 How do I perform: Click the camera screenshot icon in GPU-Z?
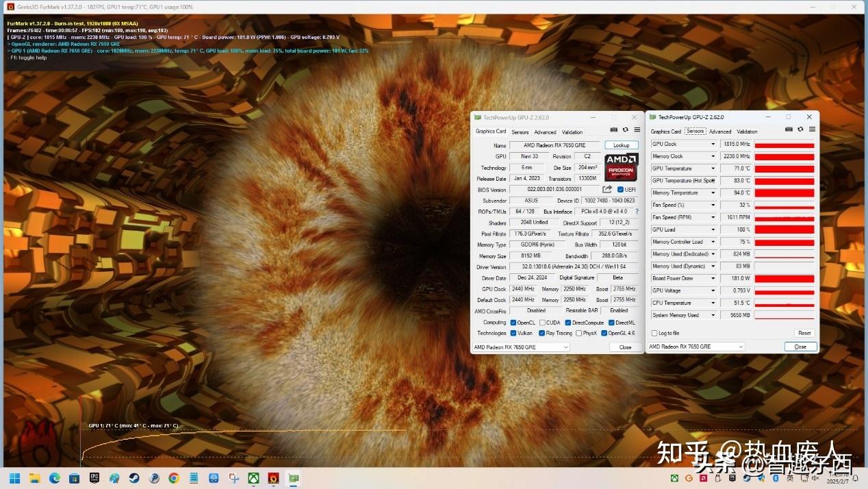613,129
